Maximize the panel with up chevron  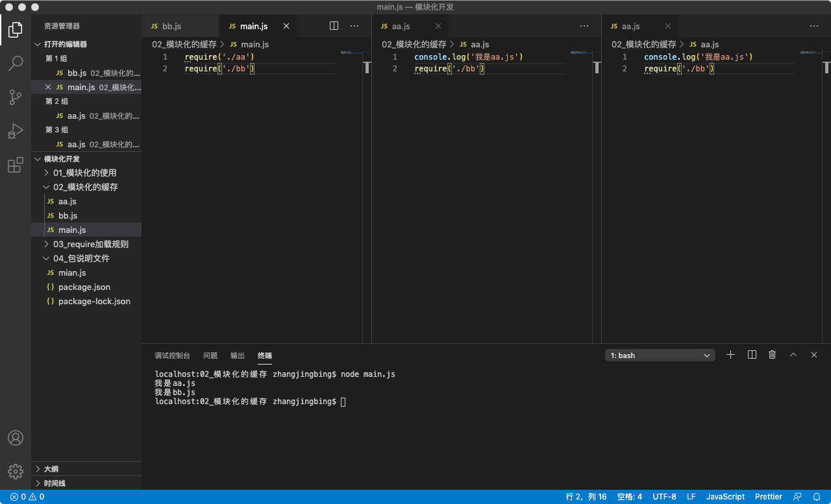tap(793, 355)
